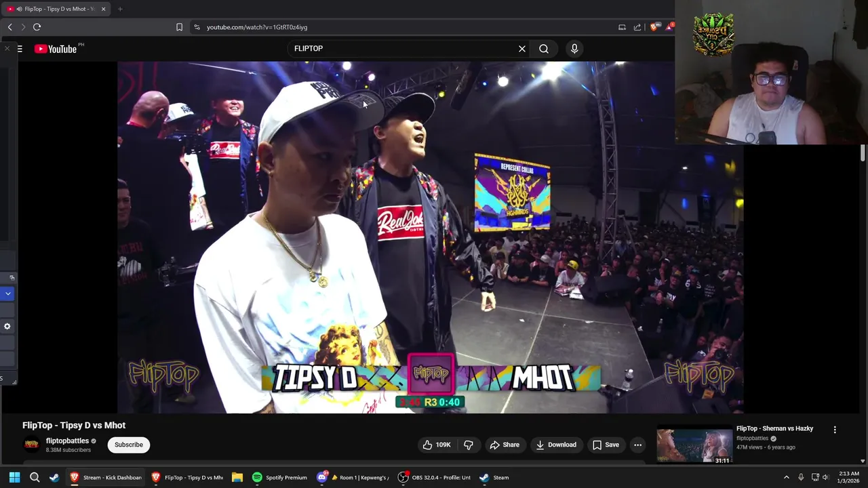Screen dimensions: 868x488
Task: Open File Explorer from taskbar
Action: [x=237, y=477]
